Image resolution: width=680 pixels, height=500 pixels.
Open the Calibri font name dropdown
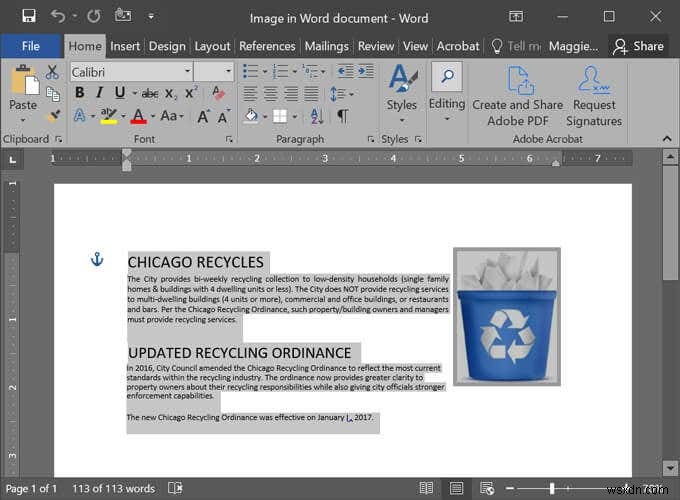(187, 72)
